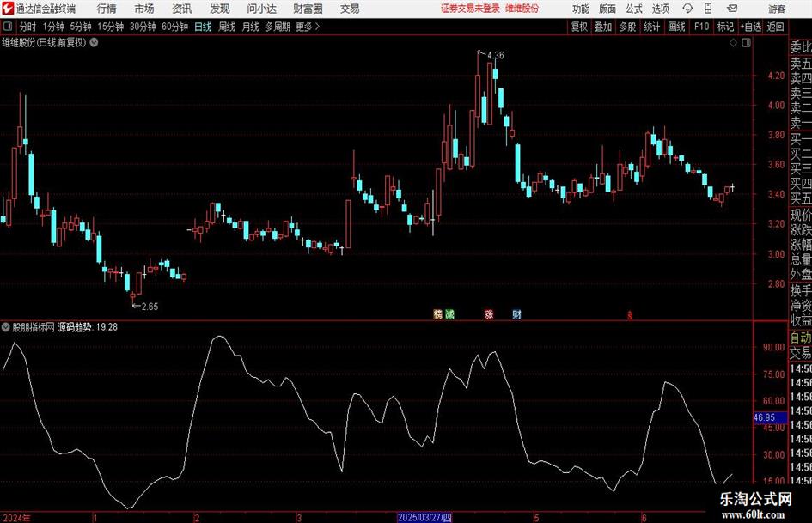Open the 行情 menu
The height and width of the screenshot is (523, 812).
(107, 9)
